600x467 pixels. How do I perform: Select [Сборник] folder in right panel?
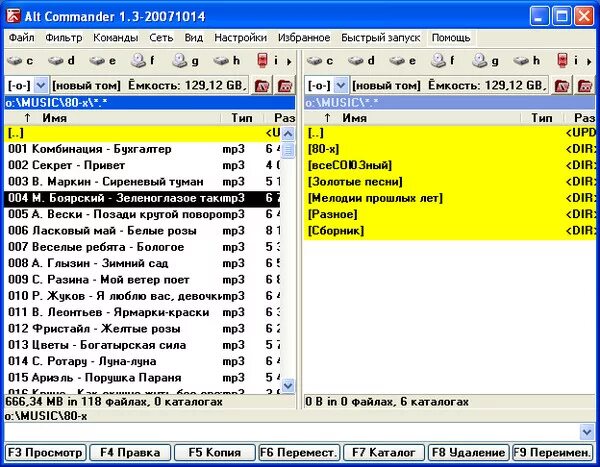tap(450, 231)
